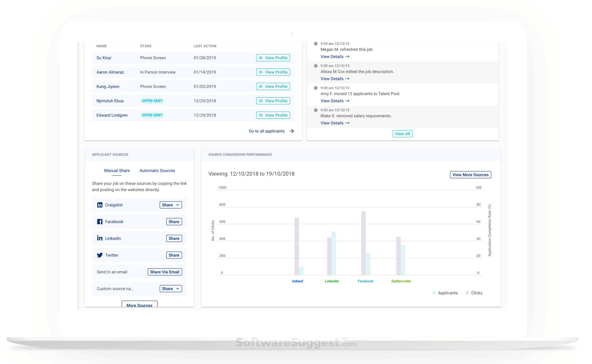Click the LinkedIn icon in Applicant Sources
The height and width of the screenshot is (364, 592).
(100, 238)
